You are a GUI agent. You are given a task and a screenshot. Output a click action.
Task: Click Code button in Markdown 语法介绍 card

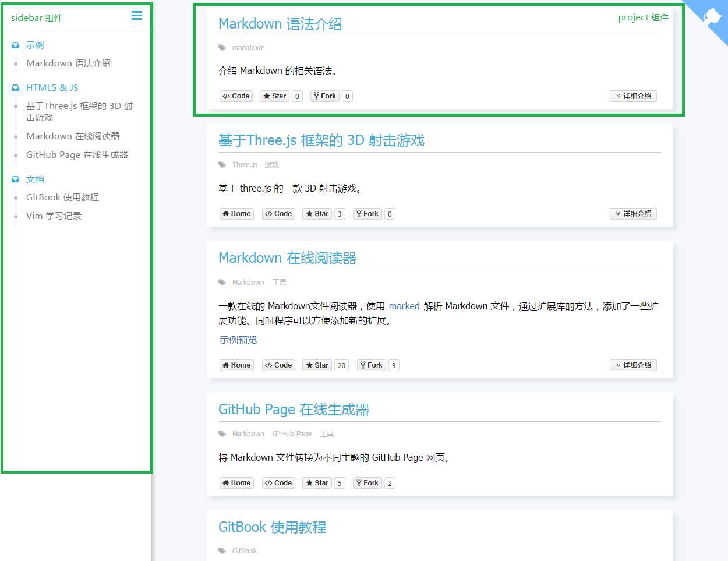click(236, 96)
